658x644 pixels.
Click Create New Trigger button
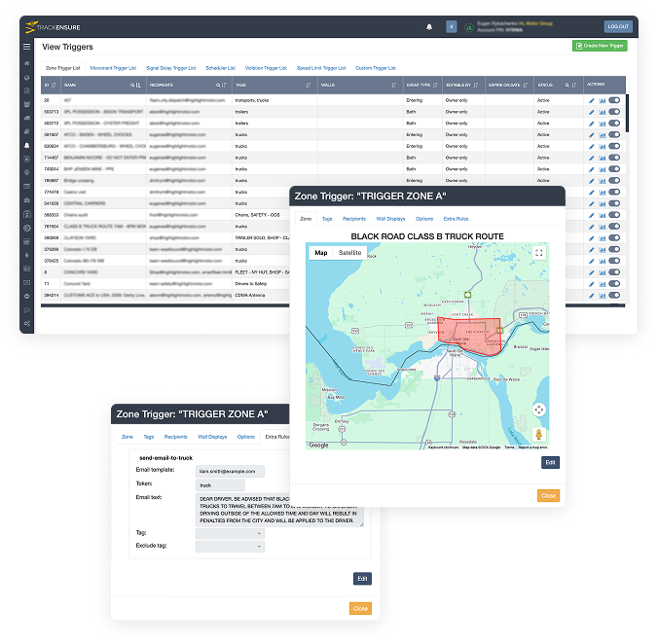coord(600,46)
